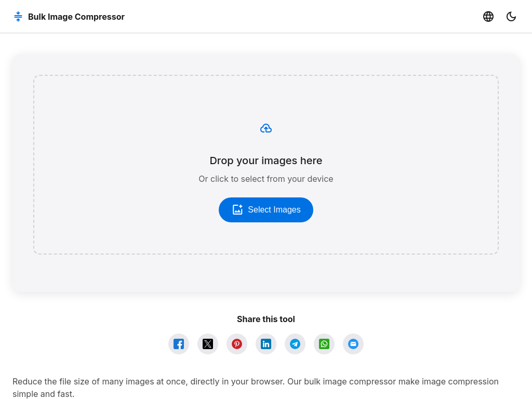Toggle dark mode with the moon icon
This screenshot has width=532, height=399.
[x=511, y=16]
